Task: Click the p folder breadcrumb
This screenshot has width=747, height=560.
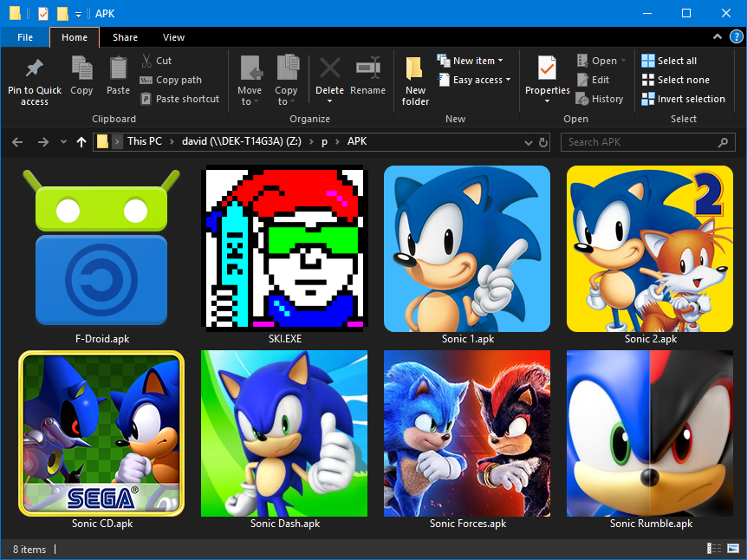Action: 324,141
